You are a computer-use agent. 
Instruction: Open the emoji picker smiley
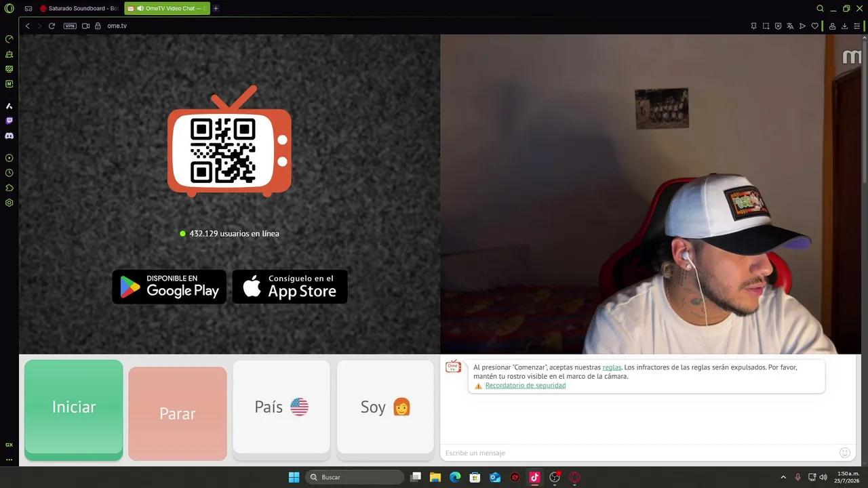coord(845,452)
